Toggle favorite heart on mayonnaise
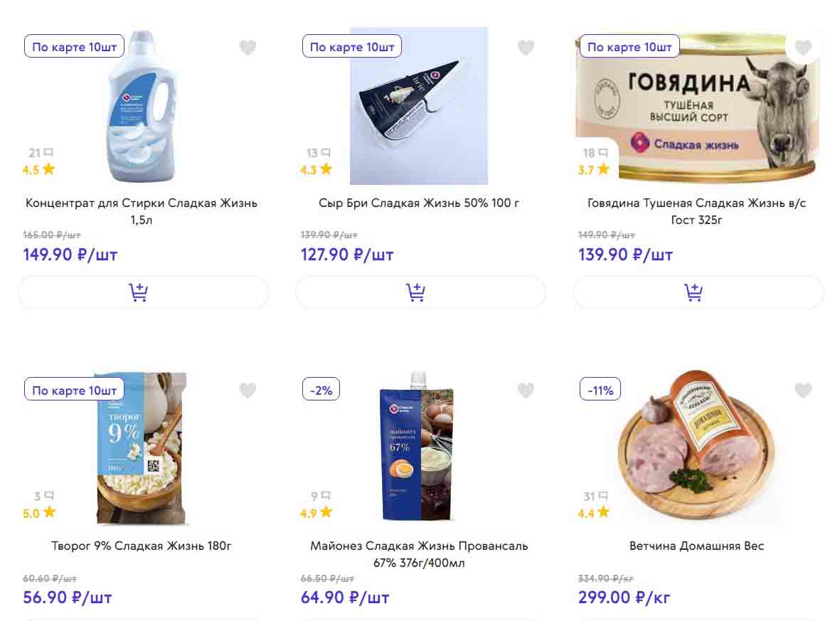 [525, 391]
